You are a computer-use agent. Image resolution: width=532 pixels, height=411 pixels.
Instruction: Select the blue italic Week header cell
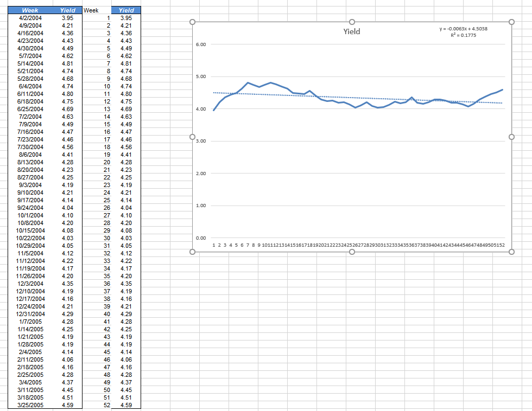coord(30,10)
